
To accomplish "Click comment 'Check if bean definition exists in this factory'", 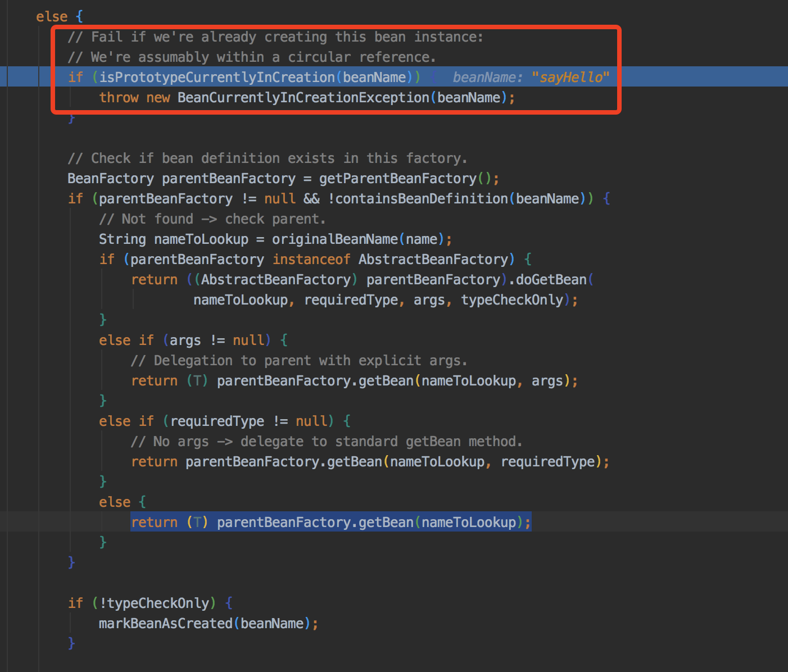I will click(268, 158).
